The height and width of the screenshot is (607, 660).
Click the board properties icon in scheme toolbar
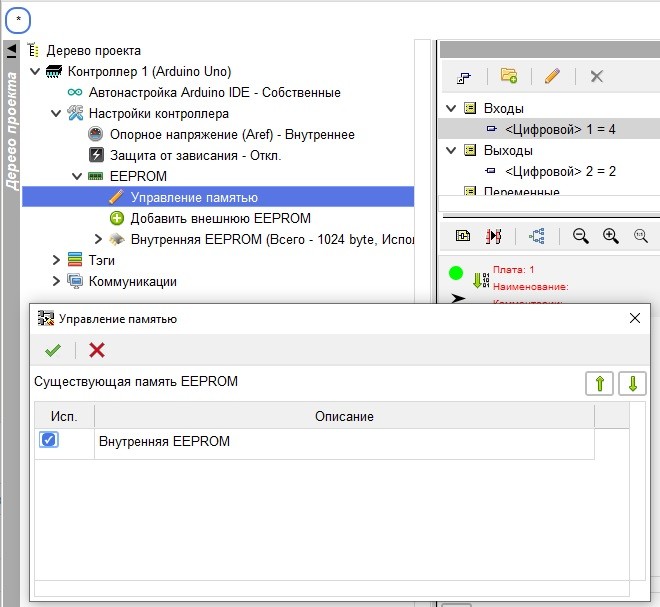pyautogui.click(x=463, y=236)
